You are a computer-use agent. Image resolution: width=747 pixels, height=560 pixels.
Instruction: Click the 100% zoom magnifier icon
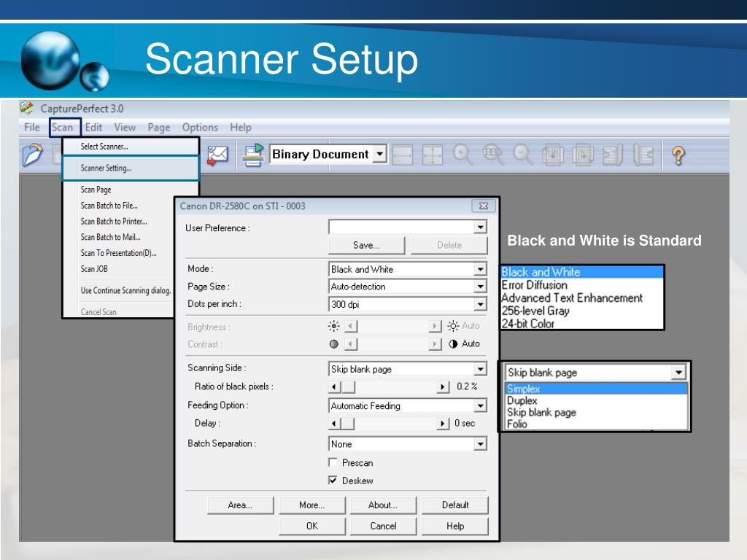pos(492,155)
